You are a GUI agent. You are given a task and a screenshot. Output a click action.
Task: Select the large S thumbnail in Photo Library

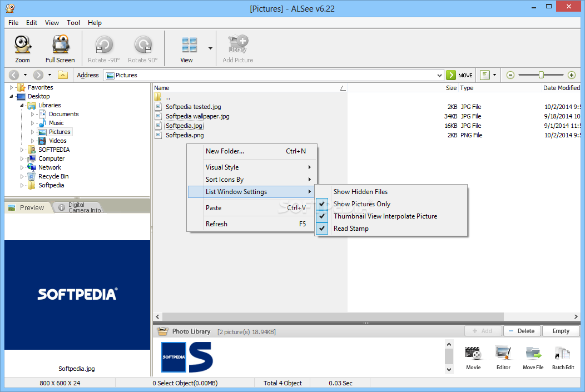tap(201, 357)
